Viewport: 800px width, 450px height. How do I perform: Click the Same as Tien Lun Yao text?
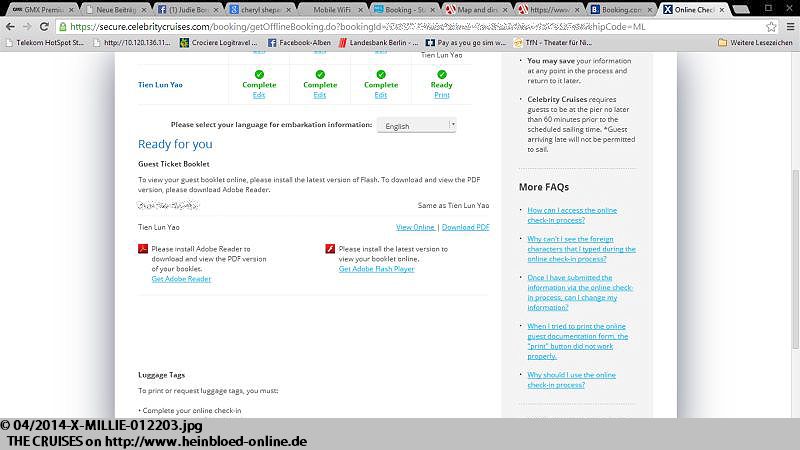click(x=453, y=205)
